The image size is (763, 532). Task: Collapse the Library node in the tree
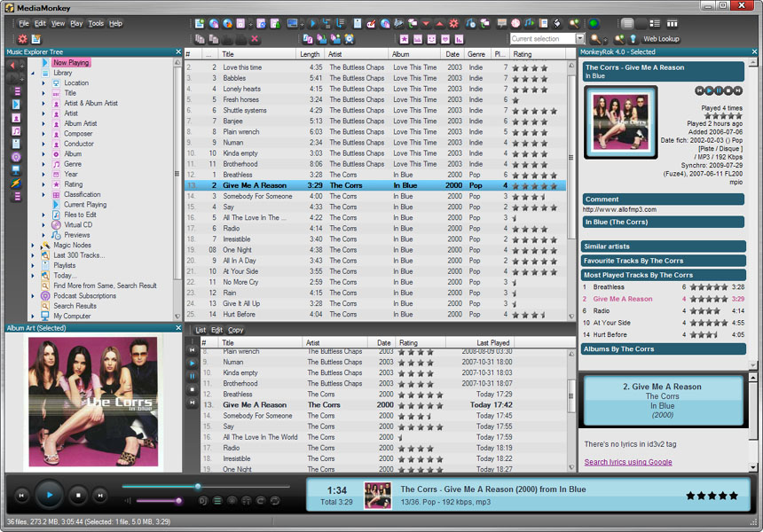tap(33, 73)
